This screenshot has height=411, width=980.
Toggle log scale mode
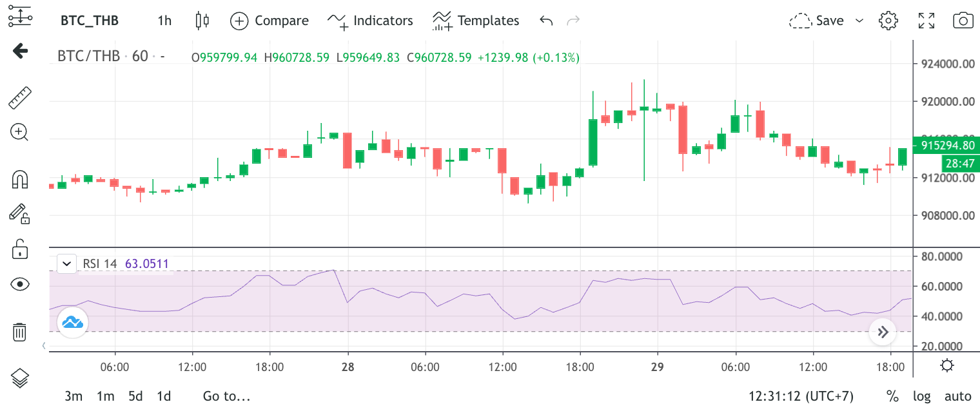921,397
